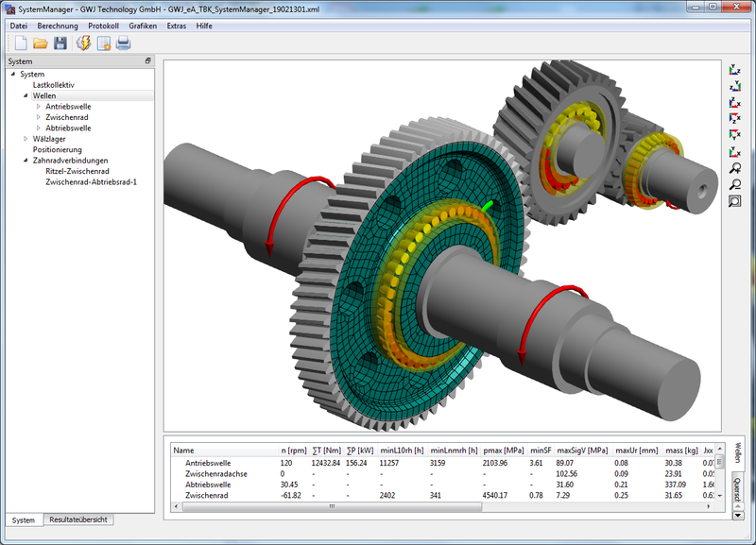Zoom in with the magnifier plus icon
The width and height of the screenshot is (756, 545).
pyautogui.click(x=735, y=168)
